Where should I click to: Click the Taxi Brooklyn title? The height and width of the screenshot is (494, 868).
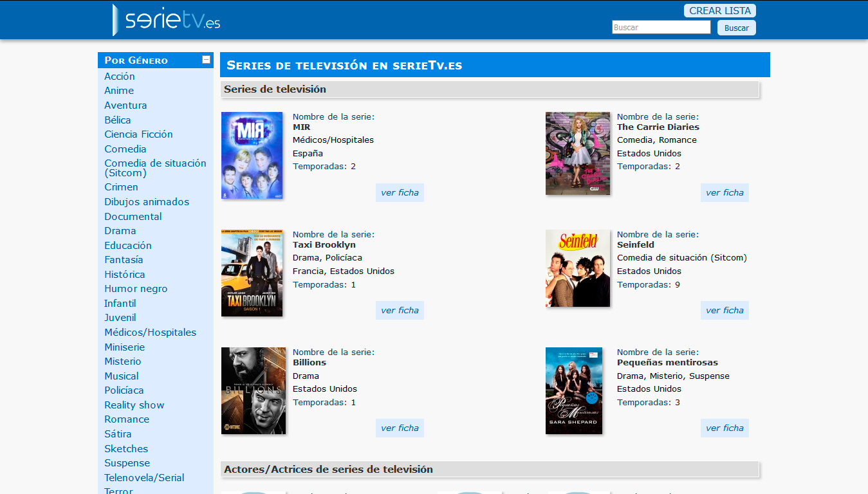tap(324, 244)
